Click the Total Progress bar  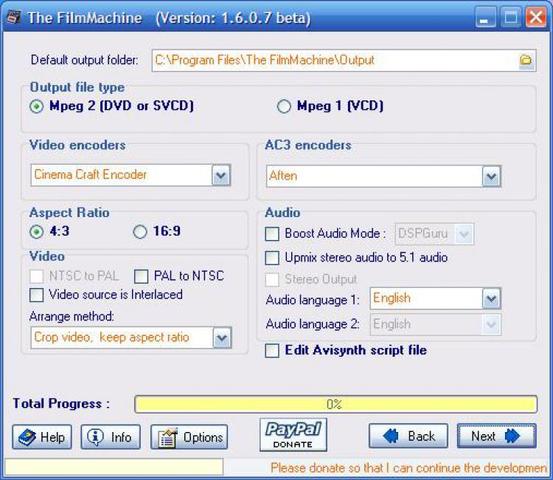coord(336,404)
